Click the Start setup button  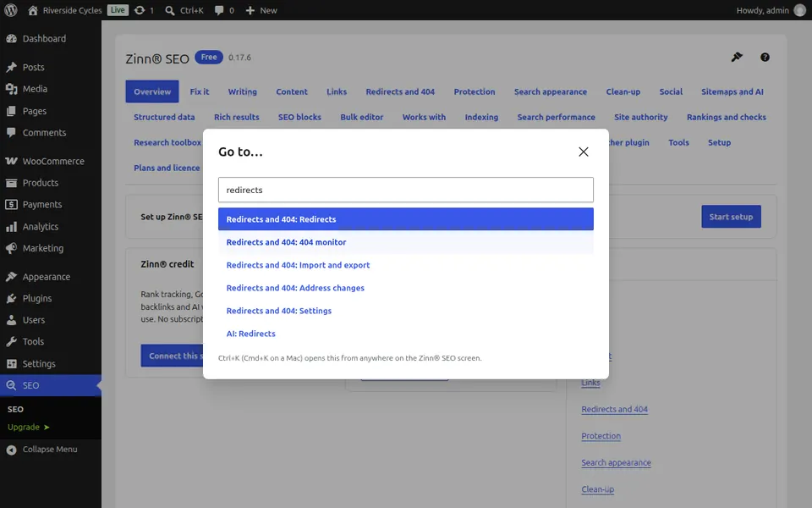click(x=731, y=217)
